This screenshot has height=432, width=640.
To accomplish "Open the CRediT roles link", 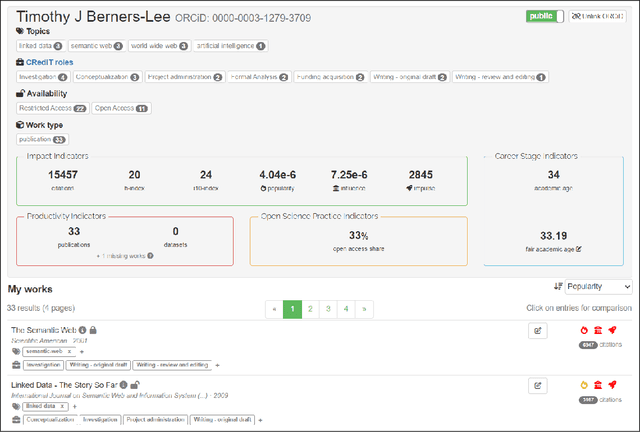I will [49, 62].
